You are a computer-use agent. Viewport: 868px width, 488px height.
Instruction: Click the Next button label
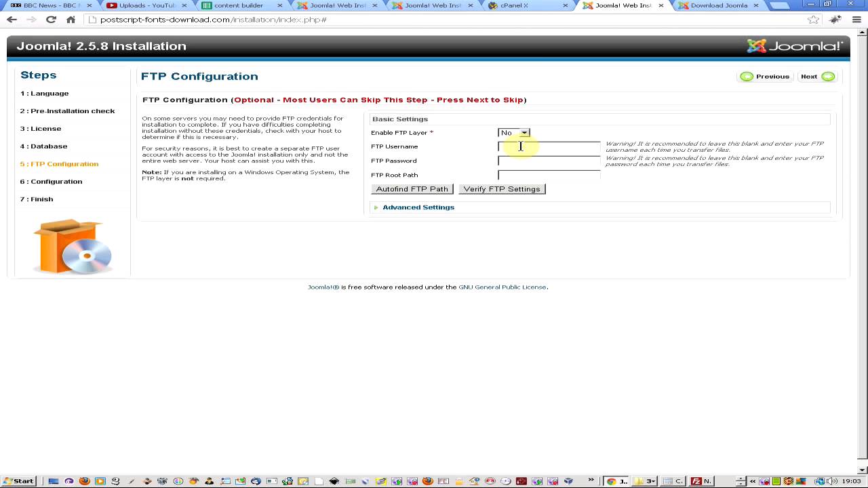(809, 77)
